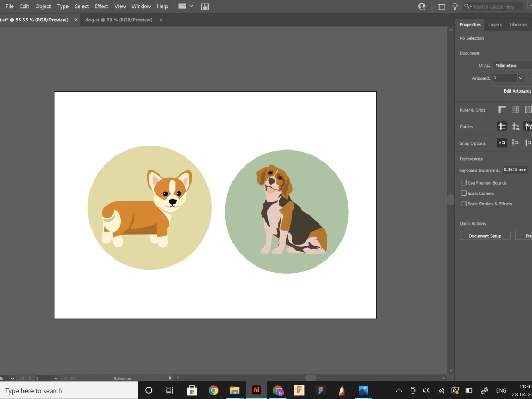Expand the status bar Selection display arrow
The width and height of the screenshot is (532, 399).
coord(170,378)
